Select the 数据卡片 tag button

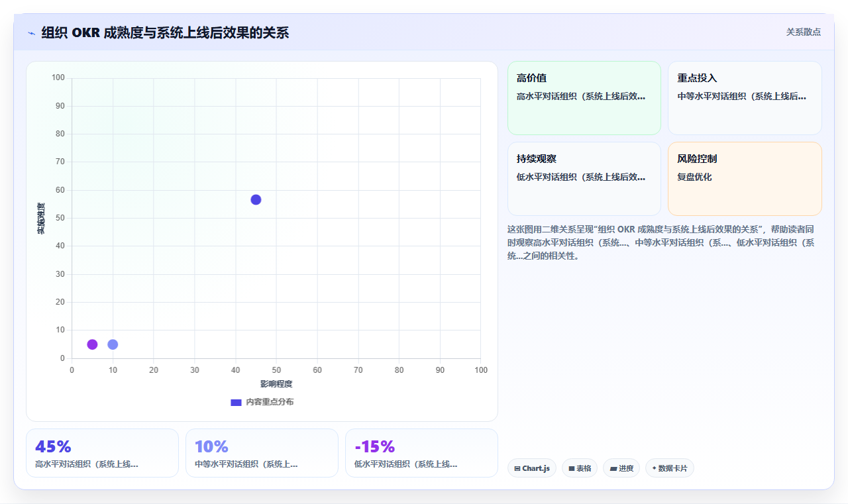[670, 468]
